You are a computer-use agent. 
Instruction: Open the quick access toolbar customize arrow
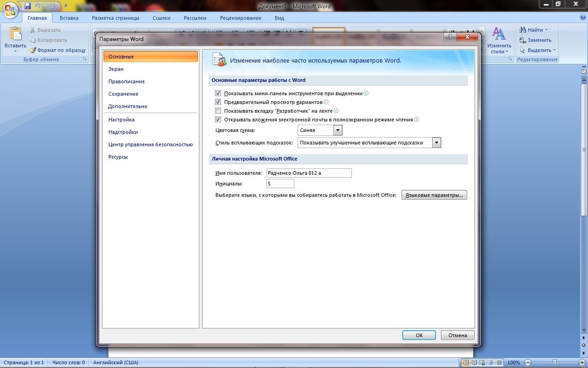tap(66, 6)
